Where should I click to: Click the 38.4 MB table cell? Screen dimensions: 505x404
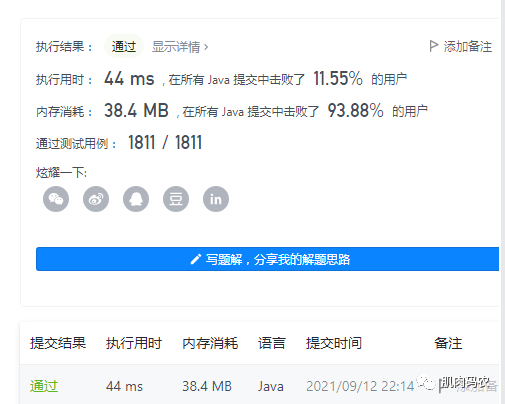[x=207, y=387]
